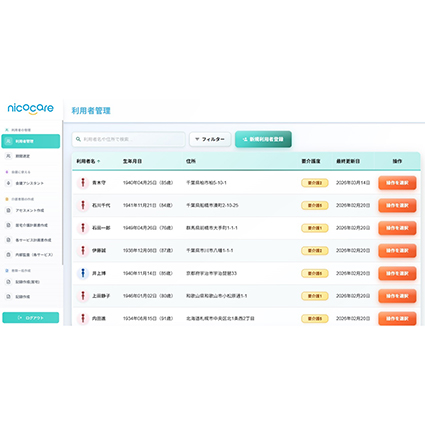Open 操作を選択 for 伊藤誠
425x425 pixels.
(x=397, y=251)
